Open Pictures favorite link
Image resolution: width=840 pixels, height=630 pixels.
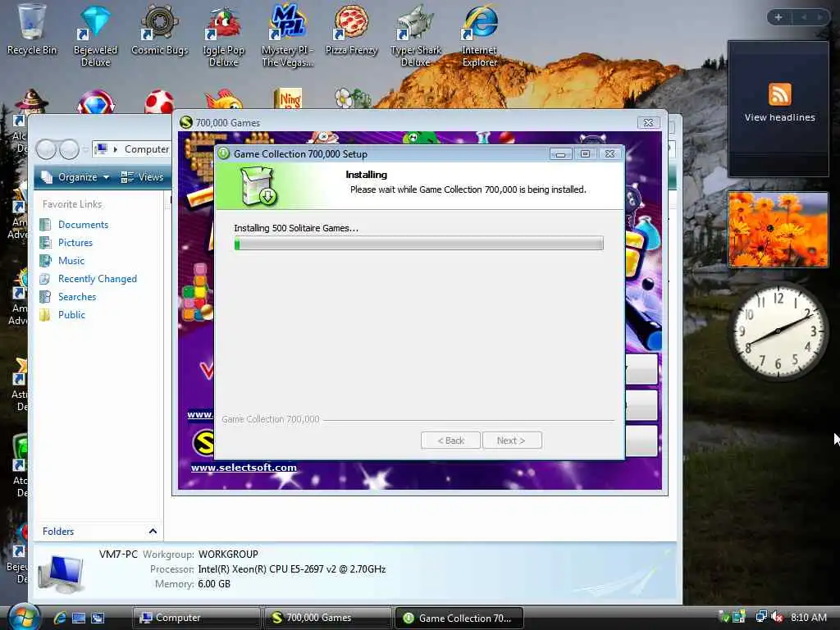[75, 243]
